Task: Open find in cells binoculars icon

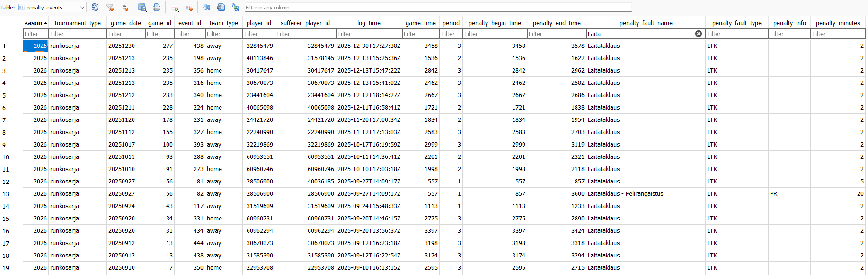Action: tap(221, 8)
